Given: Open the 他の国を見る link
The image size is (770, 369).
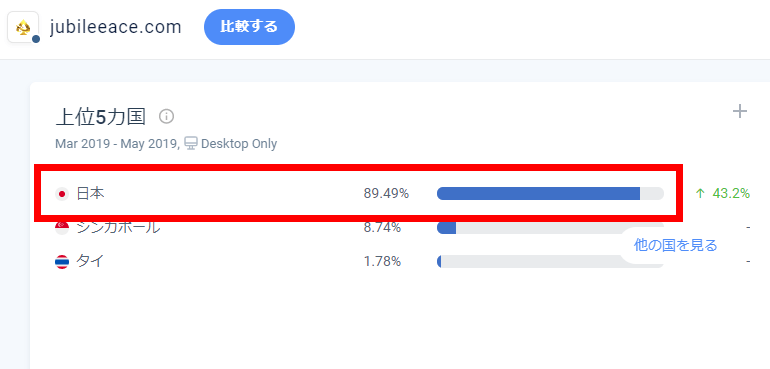Looking at the screenshot, I should 675,245.
